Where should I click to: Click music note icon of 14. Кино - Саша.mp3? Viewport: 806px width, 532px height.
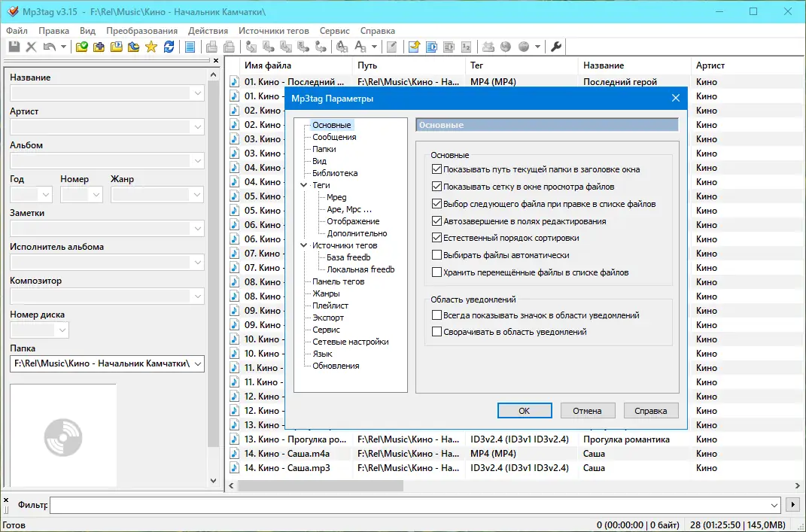tap(234, 468)
